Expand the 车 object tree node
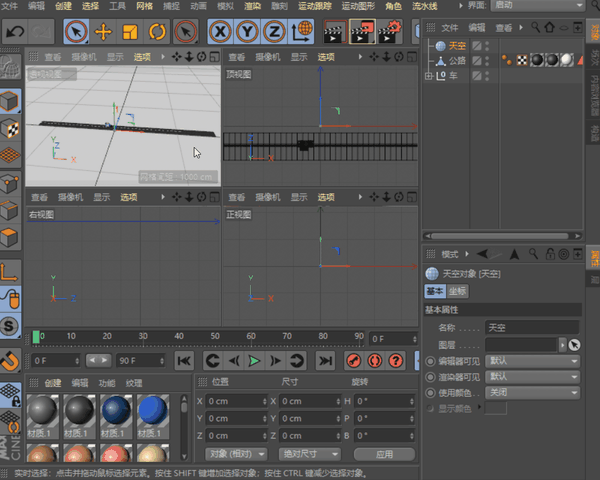 (x=429, y=76)
